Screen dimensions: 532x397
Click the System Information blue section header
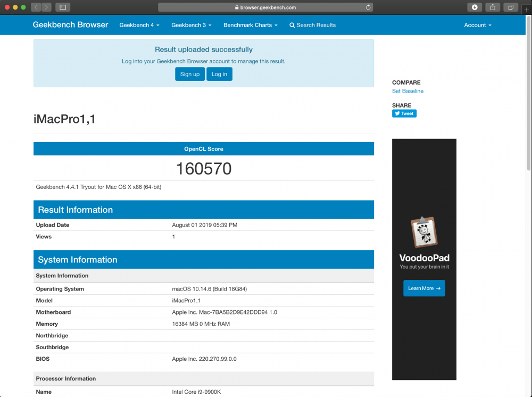pos(204,260)
